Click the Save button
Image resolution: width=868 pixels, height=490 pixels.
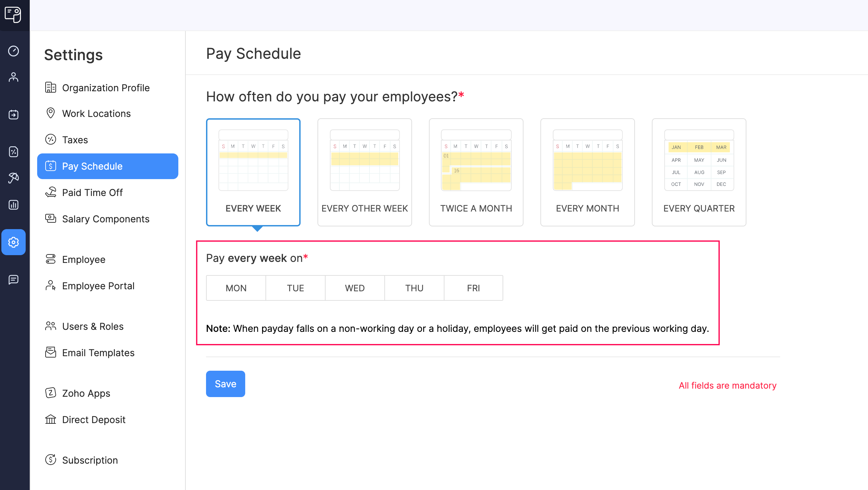coord(225,384)
